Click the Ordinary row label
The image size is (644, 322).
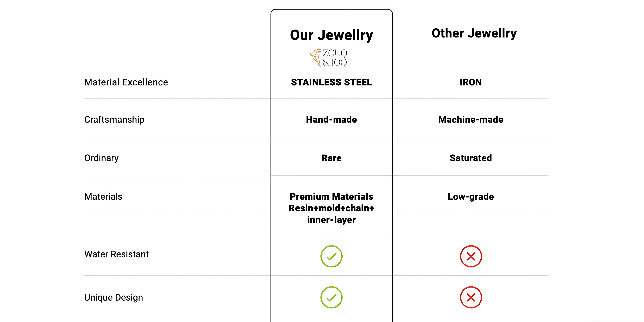[101, 158]
